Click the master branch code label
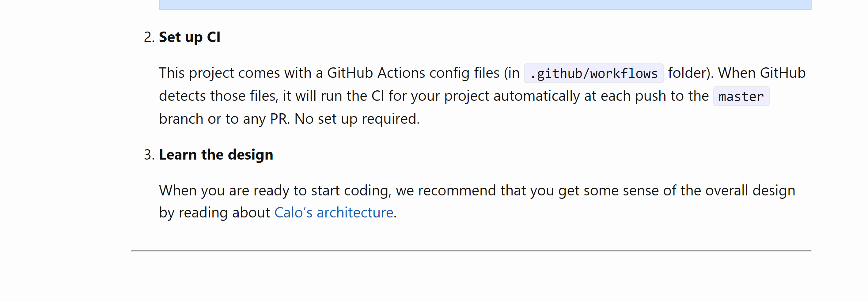Screen dimensions: 868x302 (x=741, y=96)
